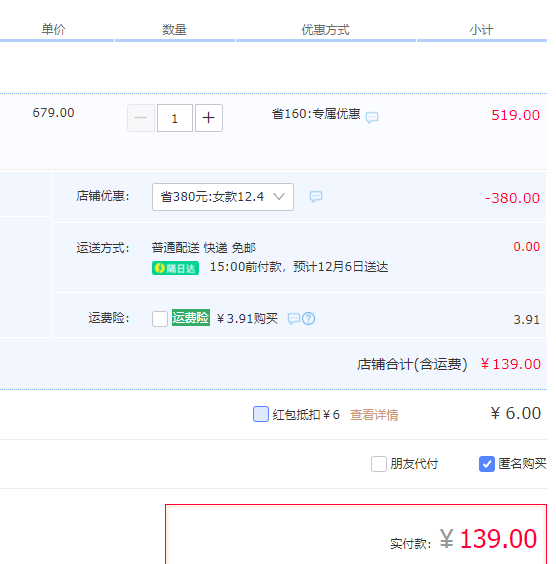Open the 省380元:女款12.4 store discount dropdown
Viewport: 556px width, 564px height.
pos(223,197)
